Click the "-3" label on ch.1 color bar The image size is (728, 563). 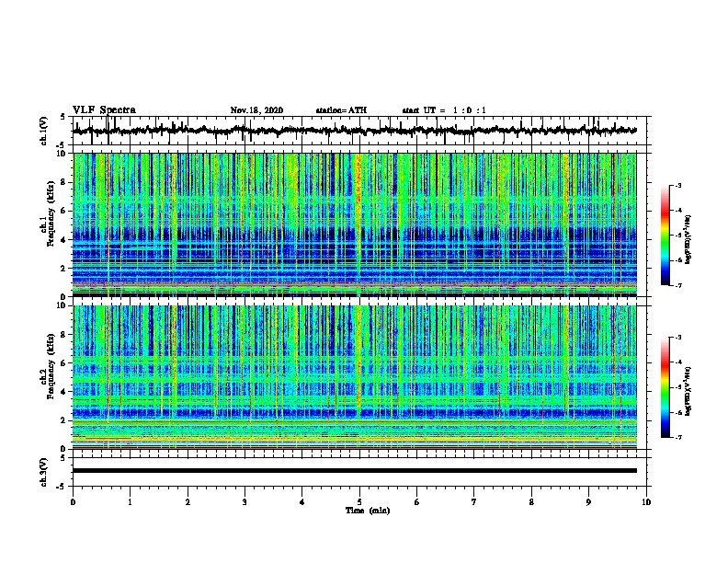pyautogui.click(x=678, y=185)
